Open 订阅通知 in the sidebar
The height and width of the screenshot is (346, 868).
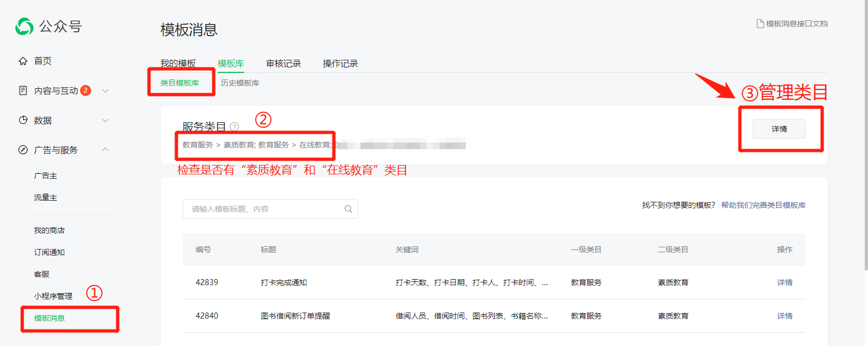coord(49,252)
